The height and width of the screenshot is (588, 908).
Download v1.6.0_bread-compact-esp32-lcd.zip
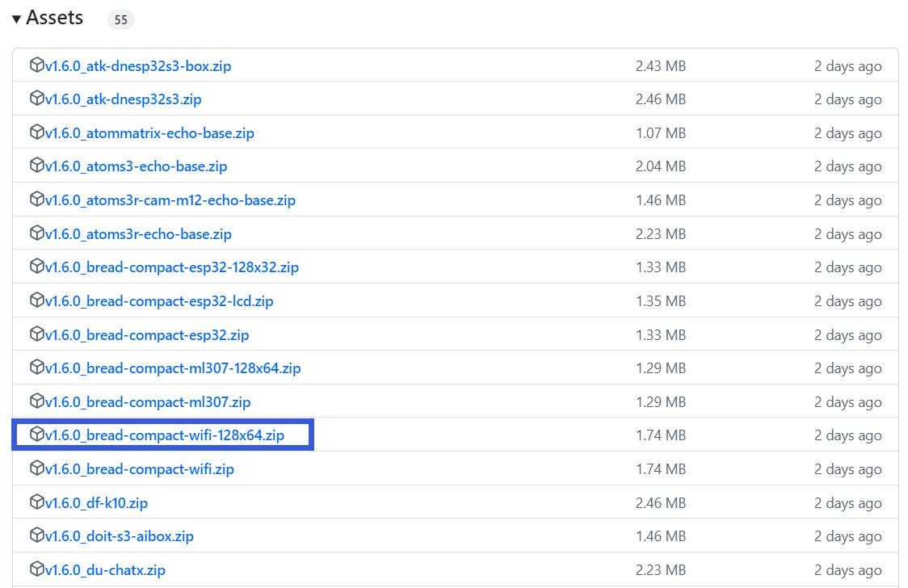click(x=159, y=301)
